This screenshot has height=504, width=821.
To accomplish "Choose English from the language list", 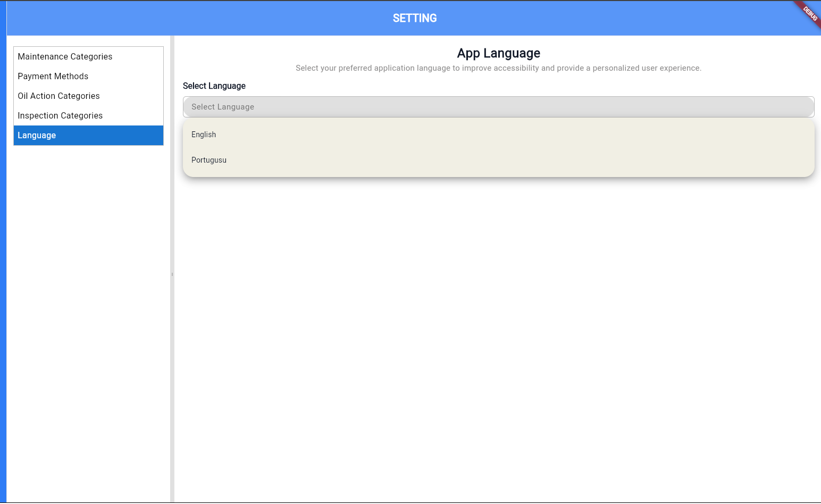I will [204, 135].
